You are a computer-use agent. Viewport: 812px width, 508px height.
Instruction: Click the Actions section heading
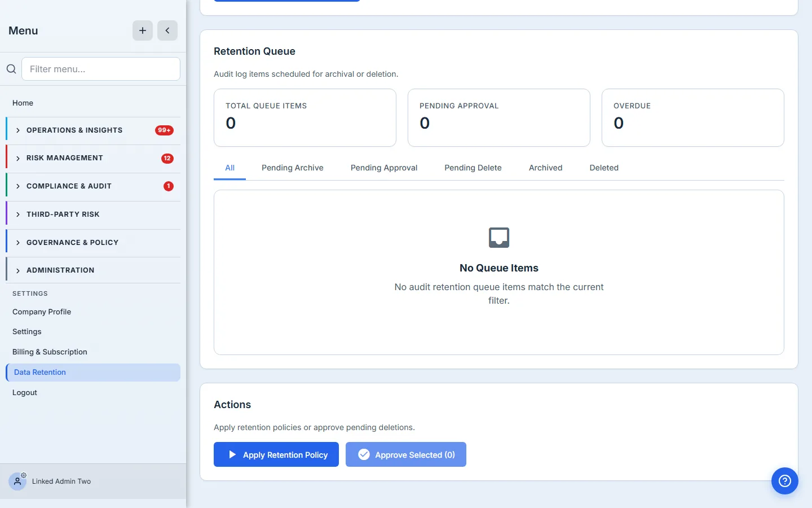pos(232,405)
